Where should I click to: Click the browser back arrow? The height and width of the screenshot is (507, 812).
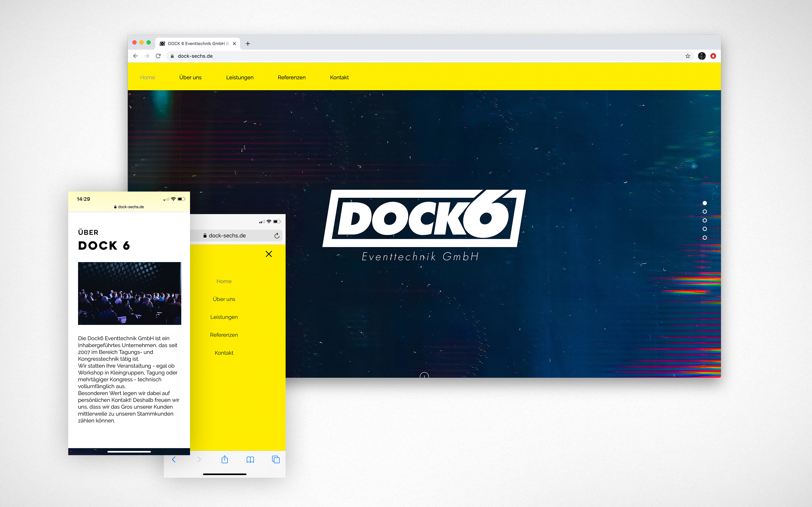coord(136,56)
